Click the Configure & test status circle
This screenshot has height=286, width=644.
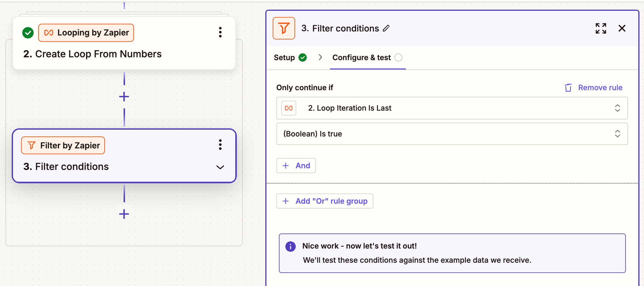[398, 58]
